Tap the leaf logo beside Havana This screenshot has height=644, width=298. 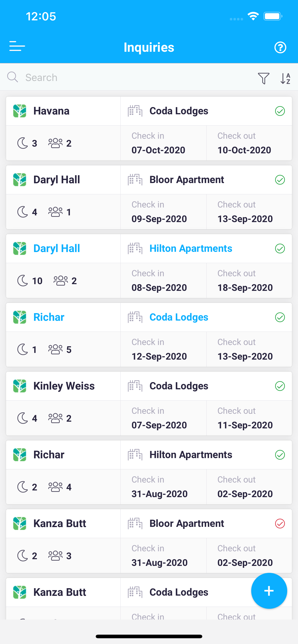coord(20,111)
